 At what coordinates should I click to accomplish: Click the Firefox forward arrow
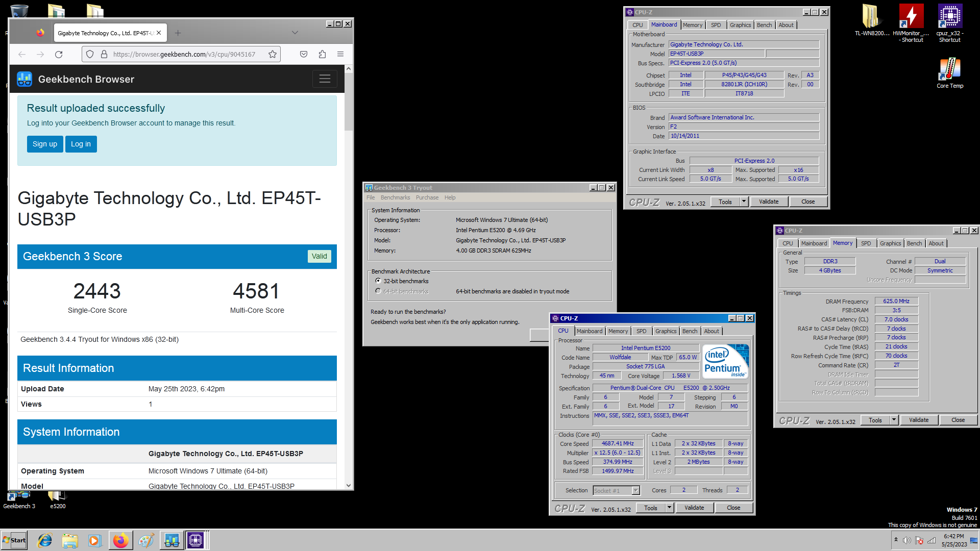tap(40, 54)
